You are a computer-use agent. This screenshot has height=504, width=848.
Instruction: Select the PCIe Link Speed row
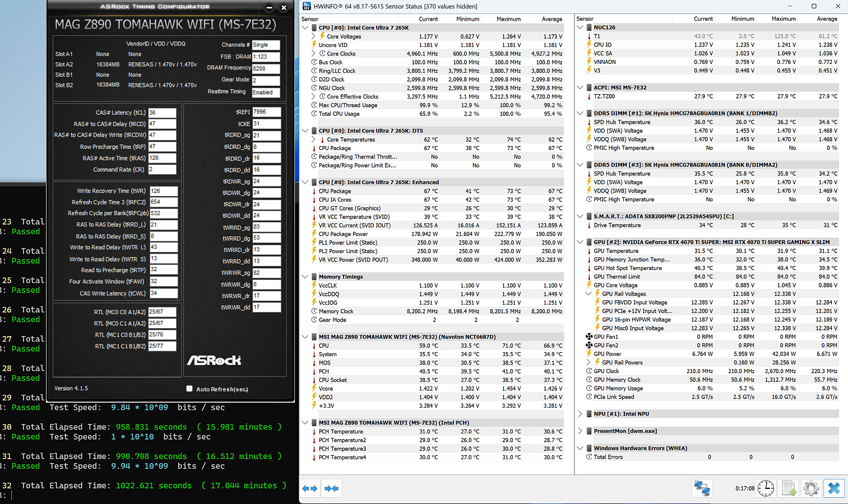click(x=712, y=397)
